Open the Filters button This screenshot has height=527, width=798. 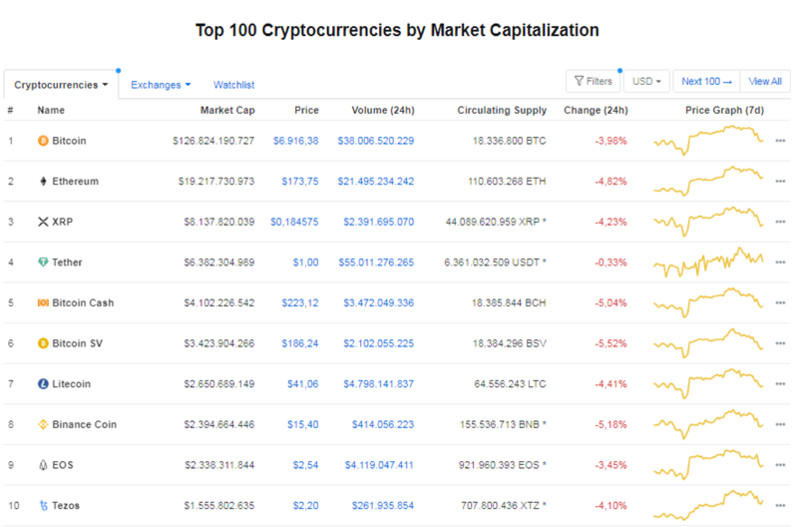592,81
